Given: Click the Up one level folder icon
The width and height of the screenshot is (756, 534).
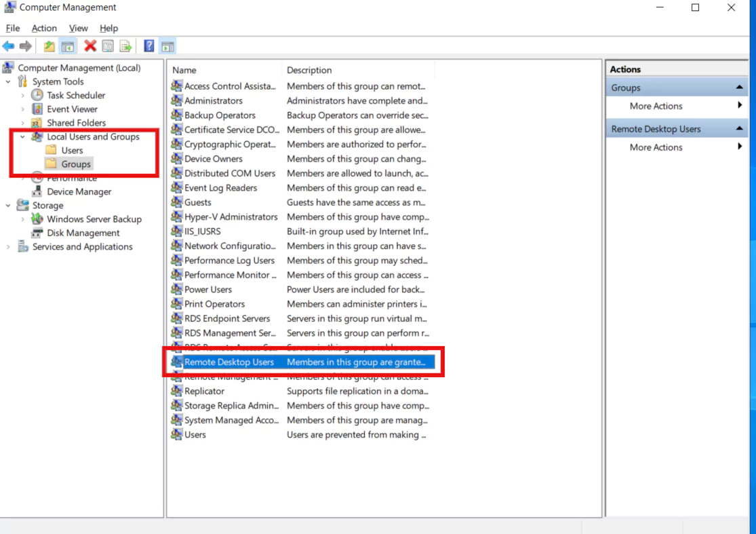Looking at the screenshot, I should pyautogui.click(x=49, y=46).
